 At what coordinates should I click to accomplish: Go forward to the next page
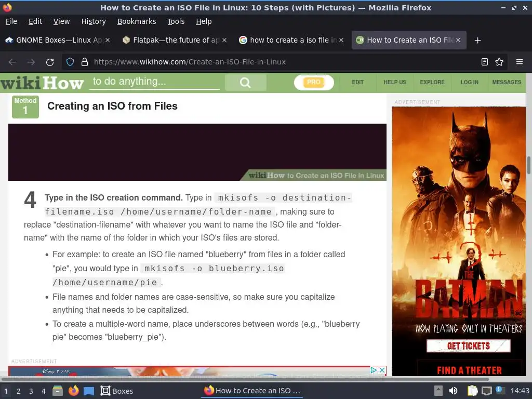31,62
